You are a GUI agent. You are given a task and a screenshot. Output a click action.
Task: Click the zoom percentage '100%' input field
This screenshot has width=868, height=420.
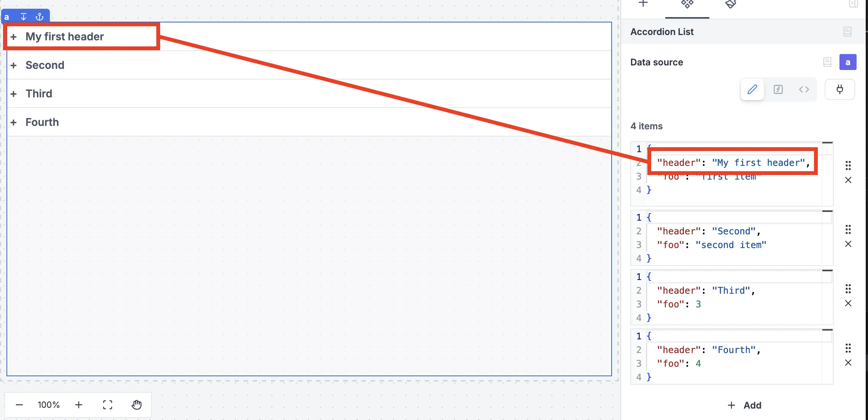[49, 405]
